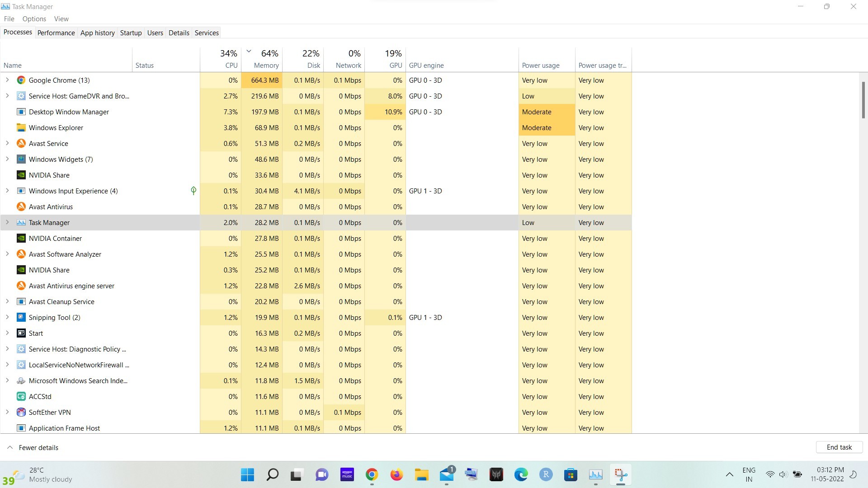The image size is (868, 488).
Task: Open Firefox from the taskbar
Action: (396, 475)
